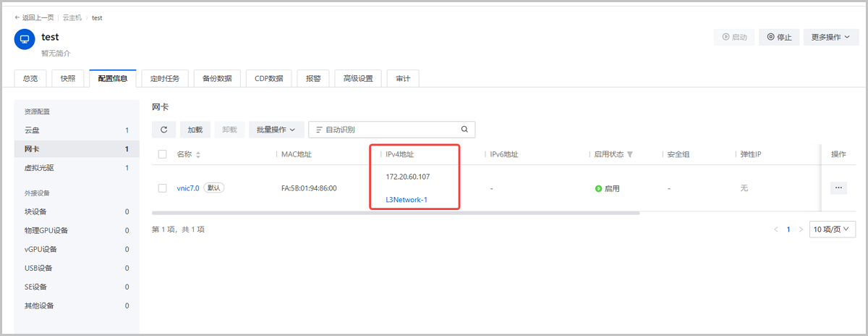
Task: Go to previous page with left arrow
Action: pyautogui.click(x=776, y=230)
